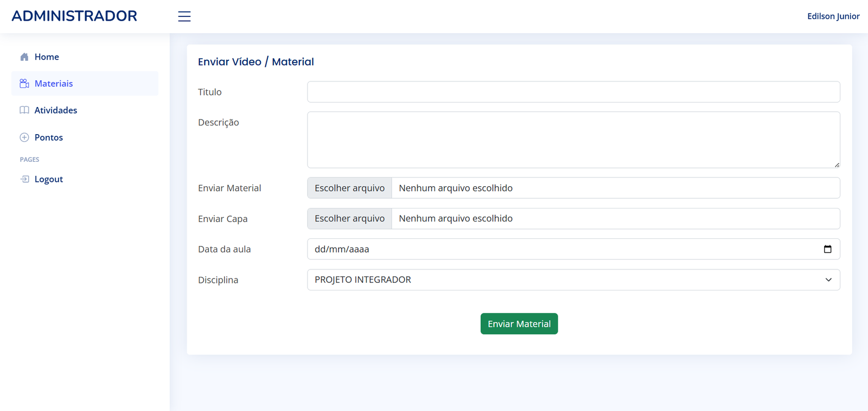The height and width of the screenshot is (411, 868).
Task: Click the Home house icon
Action: click(x=24, y=56)
